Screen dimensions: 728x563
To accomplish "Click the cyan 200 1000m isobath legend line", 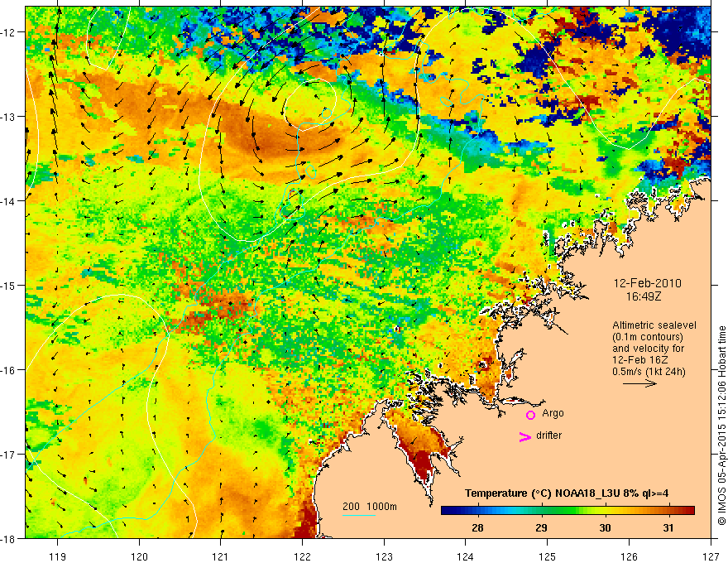I will click(x=359, y=515).
